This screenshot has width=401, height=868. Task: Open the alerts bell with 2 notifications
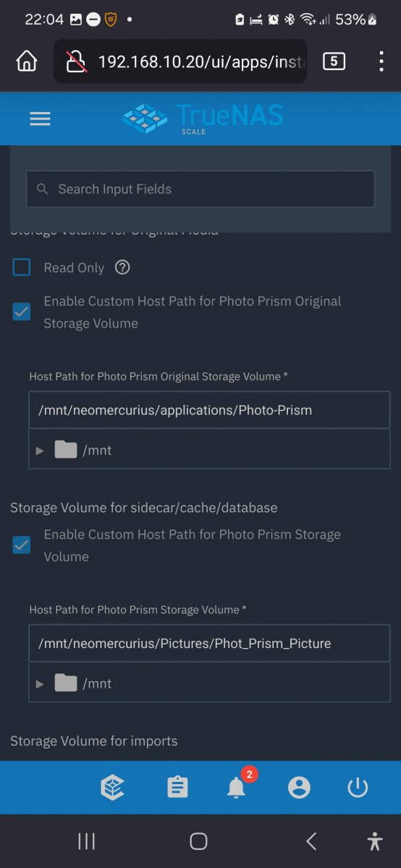[237, 788]
